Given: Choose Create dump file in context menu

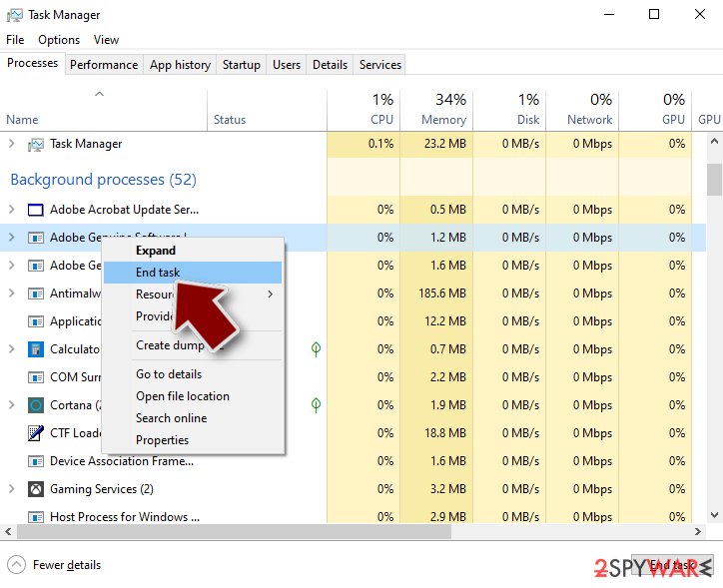Looking at the screenshot, I should (193, 345).
